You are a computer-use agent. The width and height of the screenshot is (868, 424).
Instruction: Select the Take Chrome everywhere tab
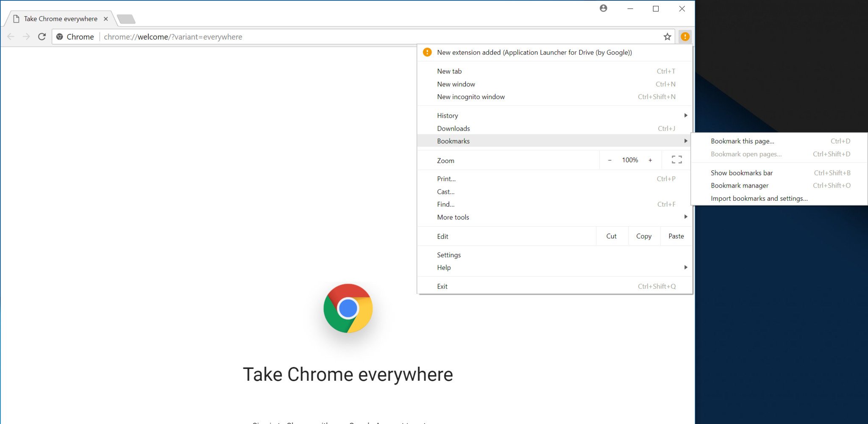(61, 19)
